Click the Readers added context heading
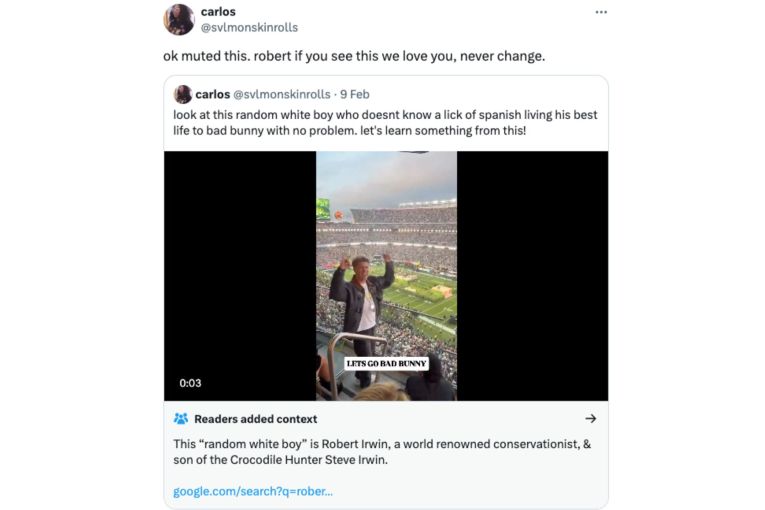 (255, 419)
